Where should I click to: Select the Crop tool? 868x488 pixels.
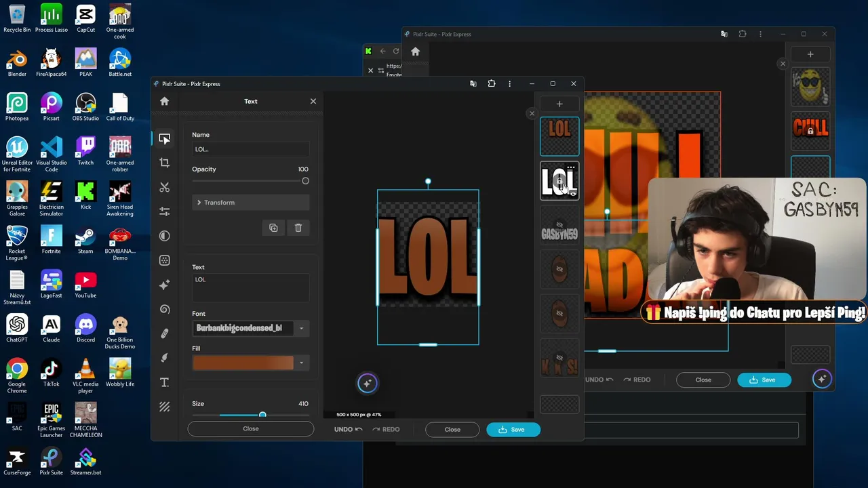(164, 163)
